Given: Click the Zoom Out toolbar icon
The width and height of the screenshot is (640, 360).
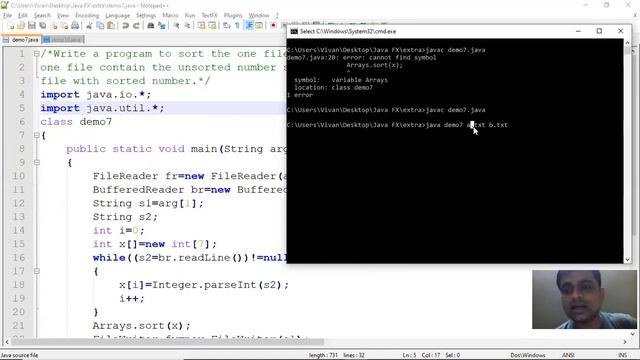Looking at the screenshot, I should (187, 26).
